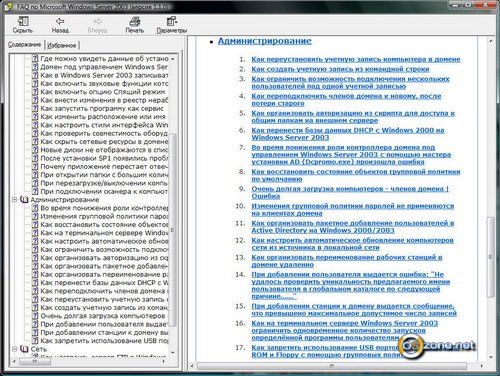Select tree item 'Как настроить автоматическое обнов'
The width and height of the screenshot is (500, 376).
click(x=104, y=241)
